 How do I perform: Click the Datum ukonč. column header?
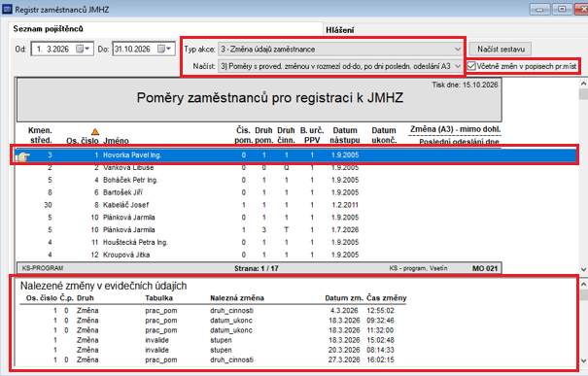(x=384, y=135)
